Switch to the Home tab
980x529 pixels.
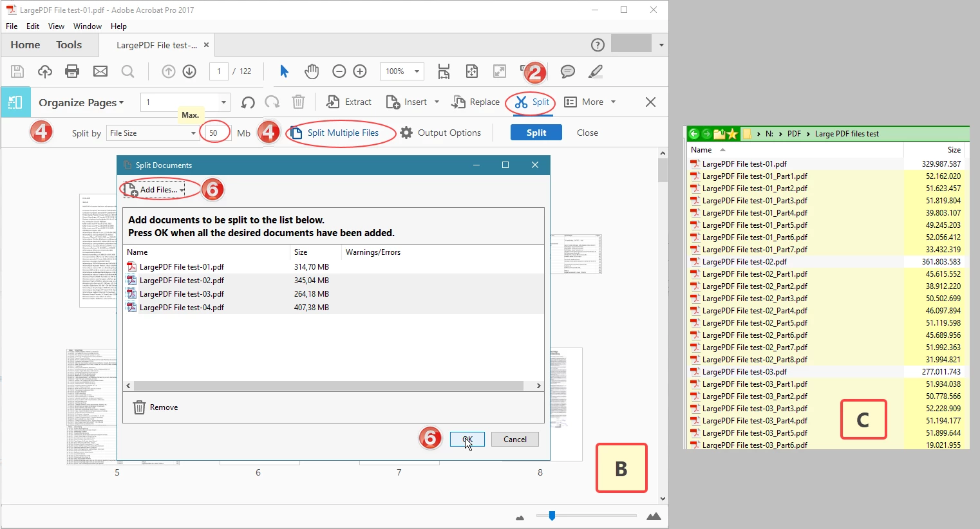pos(25,45)
